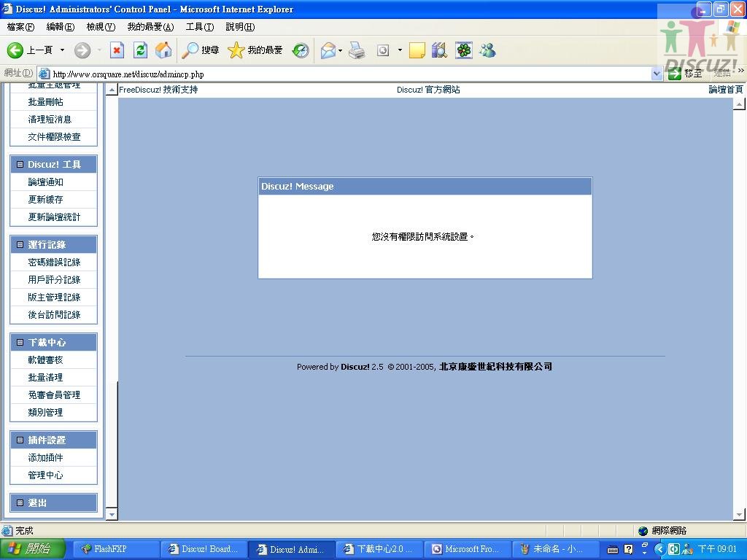The height and width of the screenshot is (560, 747).
Task: Collapse the Discuz! 工具 section
Action: coord(20,164)
